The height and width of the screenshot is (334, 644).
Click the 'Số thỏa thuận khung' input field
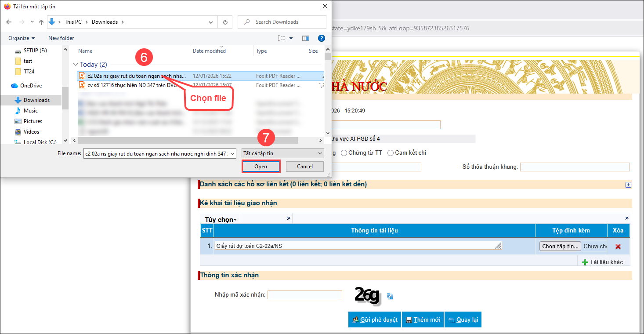tap(575, 167)
